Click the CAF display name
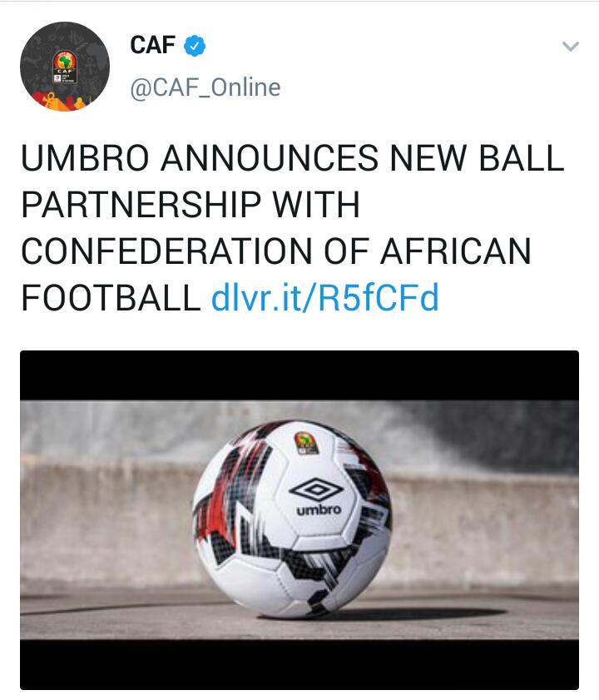Screen dimensions: 599x700 click(152, 45)
